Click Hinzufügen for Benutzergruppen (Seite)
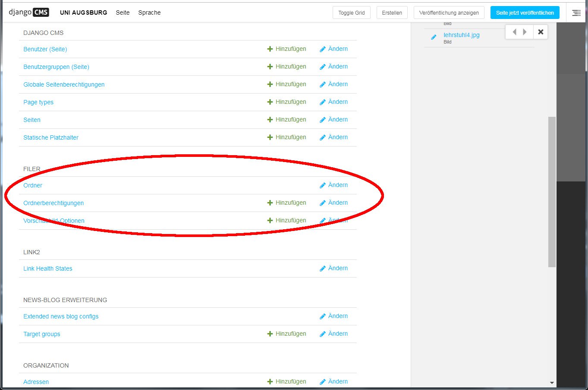The image size is (588, 390). click(x=287, y=66)
